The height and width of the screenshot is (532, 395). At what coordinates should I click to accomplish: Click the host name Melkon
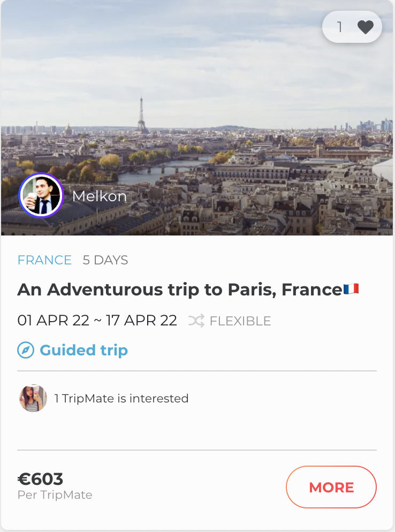[x=100, y=196]
